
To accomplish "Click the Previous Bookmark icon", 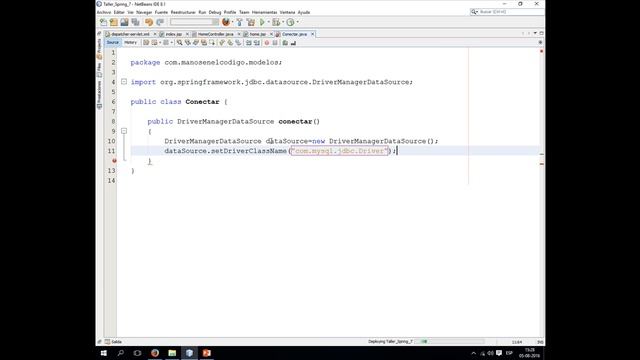I will 222,42.
